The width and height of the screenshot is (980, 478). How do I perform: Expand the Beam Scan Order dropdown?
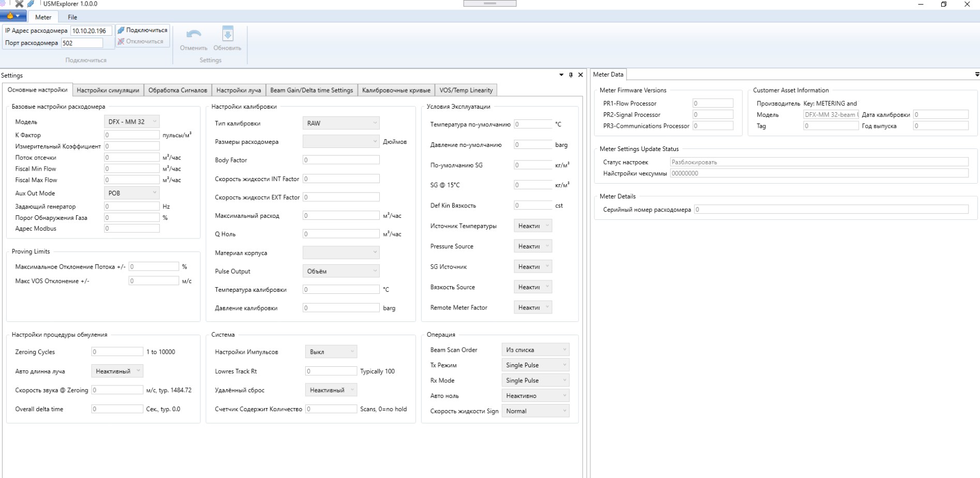pyautogui.click(x=535, y=350)
